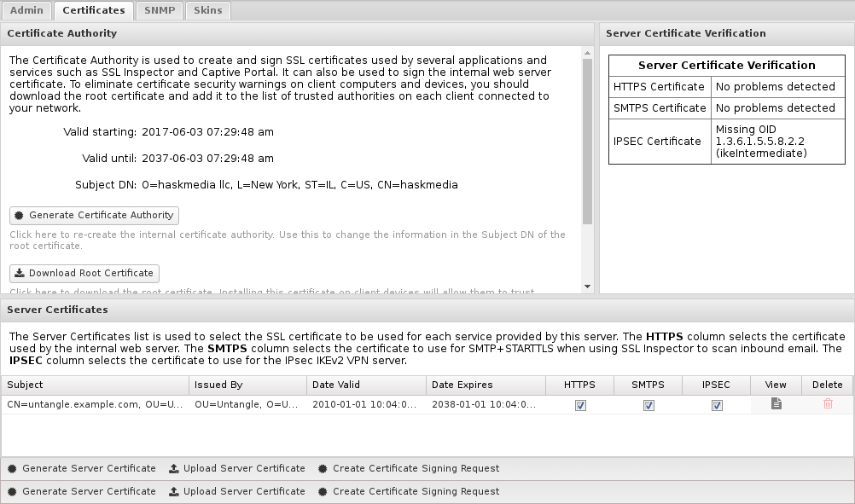View the untangle.example.com certificate details icon
Screen dimensions: 855x504
point(776,404)
